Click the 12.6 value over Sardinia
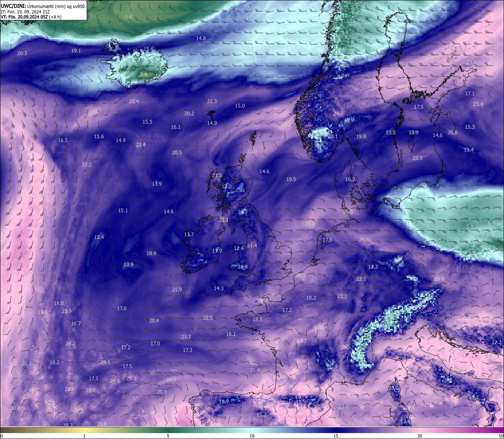 point(405,422)
